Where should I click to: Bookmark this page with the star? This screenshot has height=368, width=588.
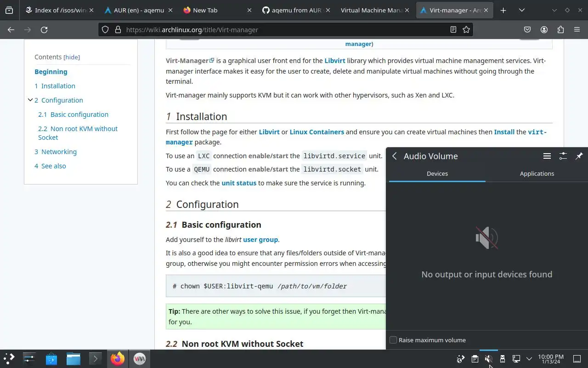[x=466, y=29]
